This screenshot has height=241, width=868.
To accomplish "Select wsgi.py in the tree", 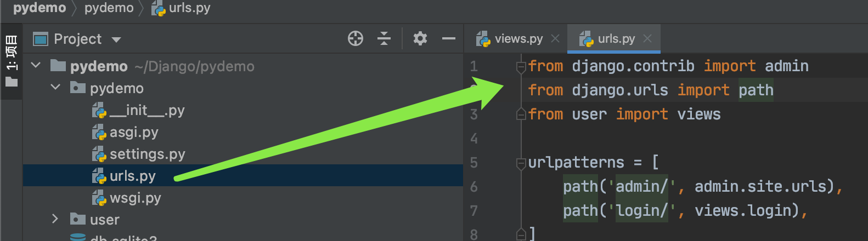I will [x=135, y=198].
